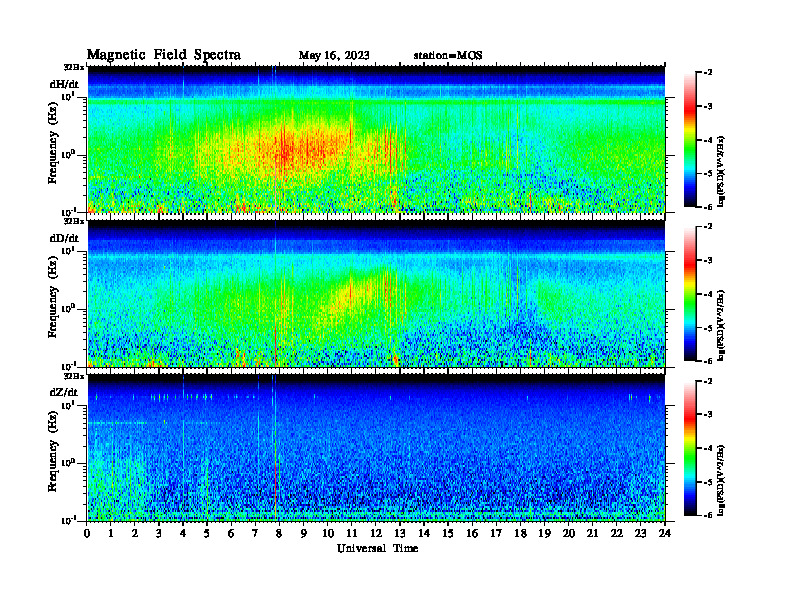
Task: Click the '-2' tick on dH/dt color bar
Action: (707, 73)
